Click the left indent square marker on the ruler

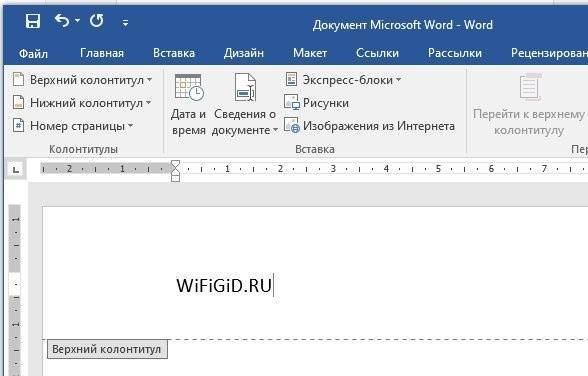click(x=176, y=178)
